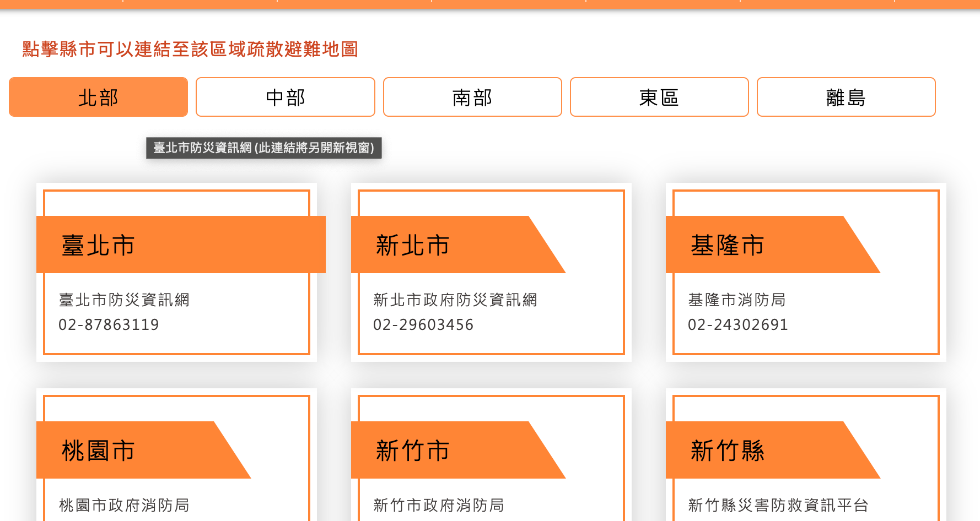Click 新竹市政府消防局 text
Viewport: 980px width, 521px height.
tap(439, 505)
